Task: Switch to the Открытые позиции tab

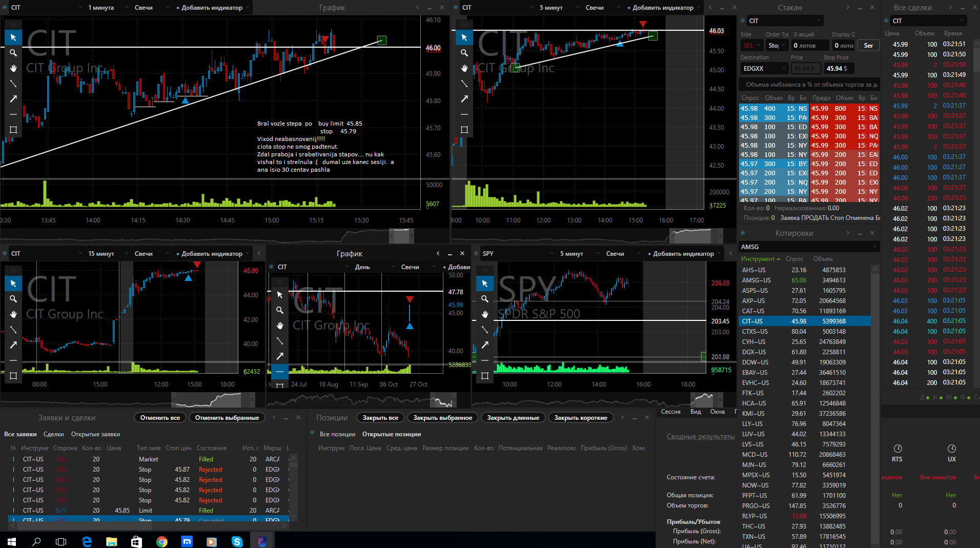Action: (392, 434)
